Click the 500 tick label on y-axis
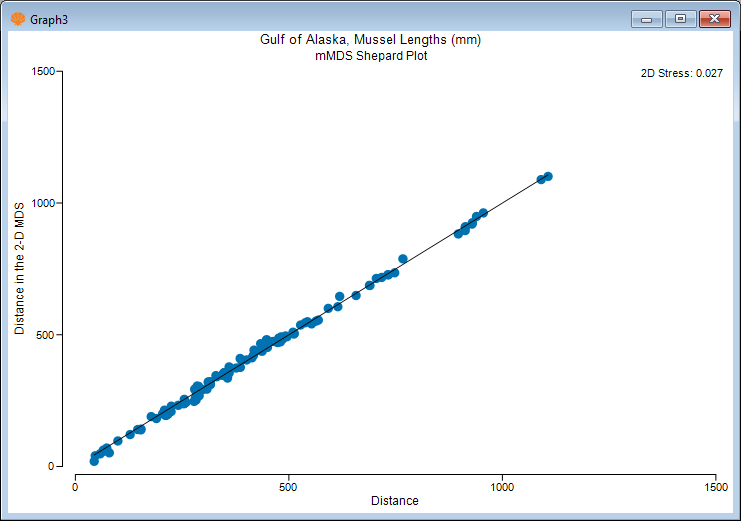The width and height of the screenshot is (741, 521). tap(47, 335)
